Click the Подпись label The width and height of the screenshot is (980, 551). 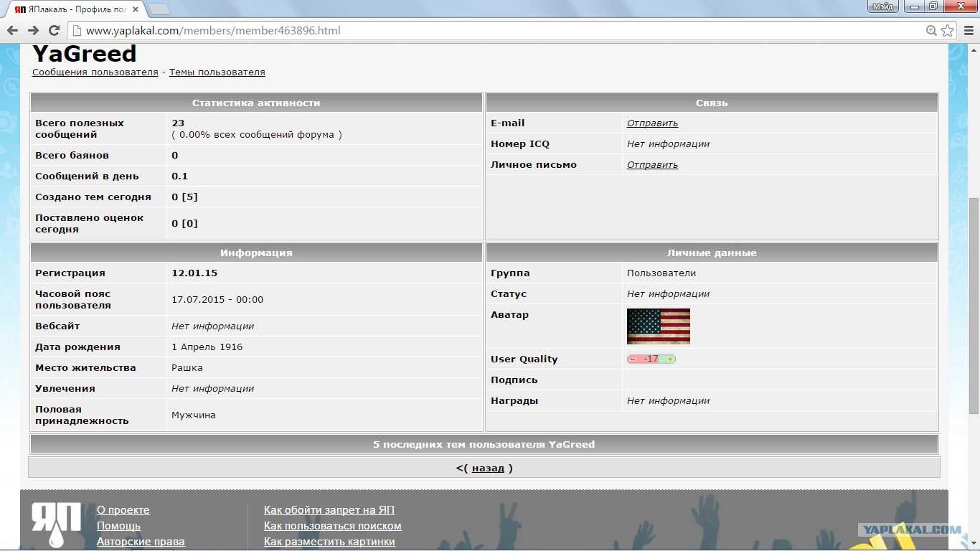tap(514, 380)
